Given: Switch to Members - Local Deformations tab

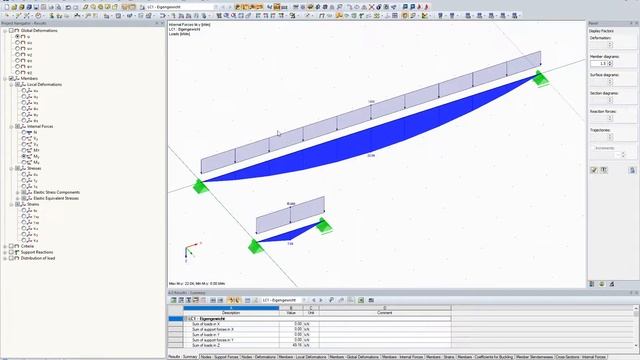Looking at the screenshot, I should (x=302, y=357).
